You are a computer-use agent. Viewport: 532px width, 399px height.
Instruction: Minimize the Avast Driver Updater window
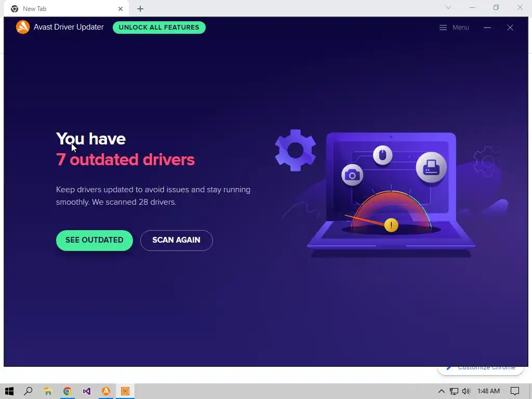coord(487,28)
